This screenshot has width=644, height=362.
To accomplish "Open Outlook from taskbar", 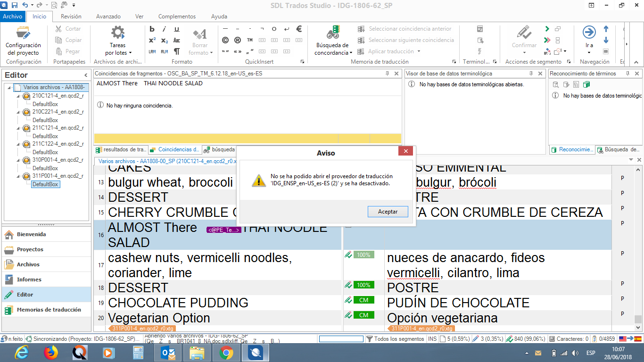I will pyautogui.click(x=167, y=353).
